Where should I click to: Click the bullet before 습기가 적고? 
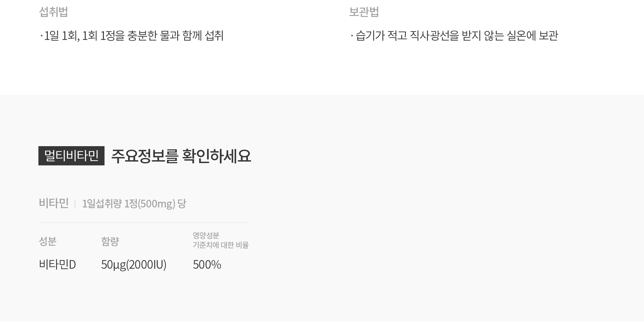(352, 36)
